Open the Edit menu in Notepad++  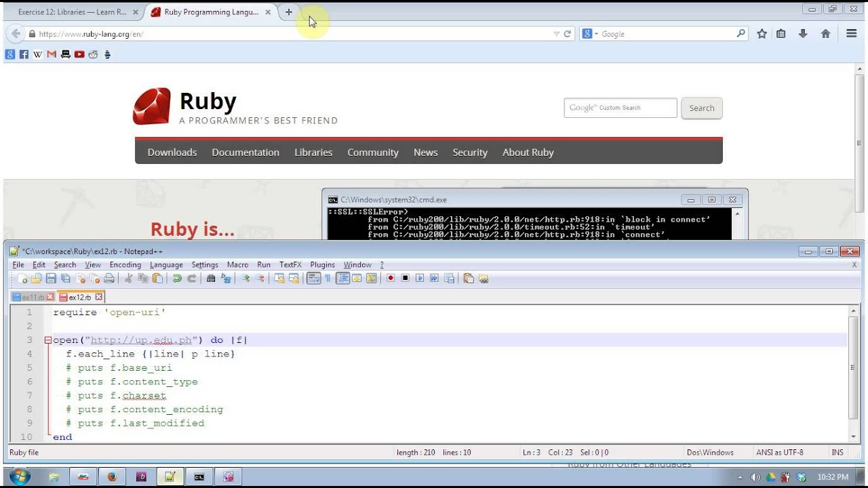[39, 264]
